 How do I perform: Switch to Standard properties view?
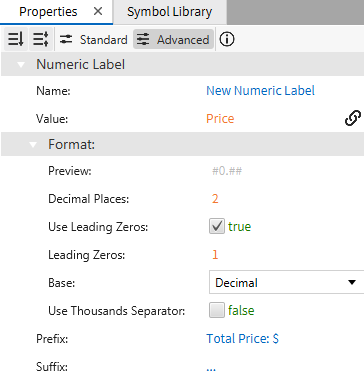click(x=93, y=40)
